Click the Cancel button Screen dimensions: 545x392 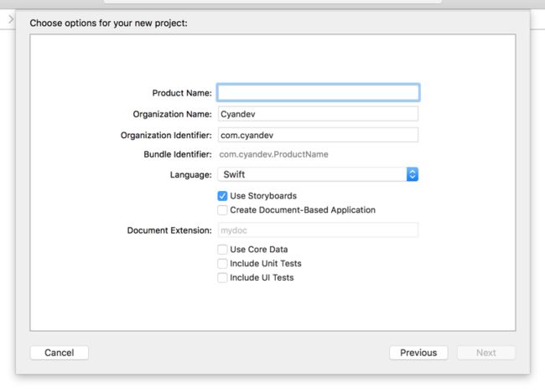59,353
